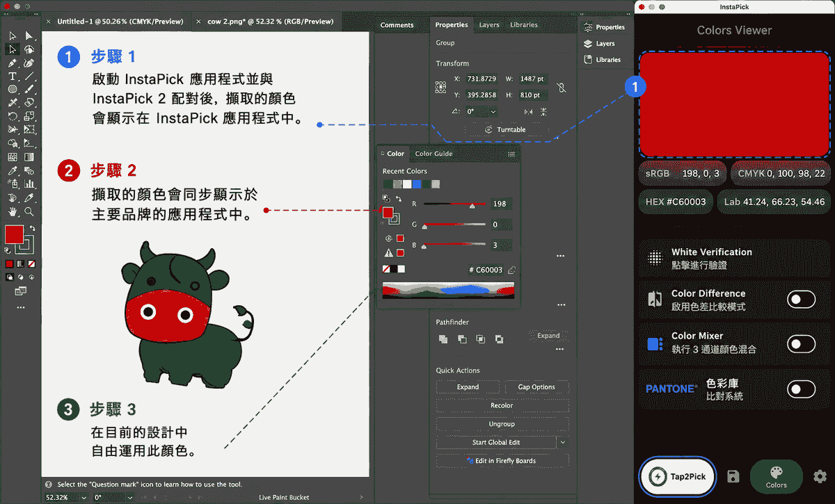
Task: Click the blue recent color swatch
Action: point(417,184)
